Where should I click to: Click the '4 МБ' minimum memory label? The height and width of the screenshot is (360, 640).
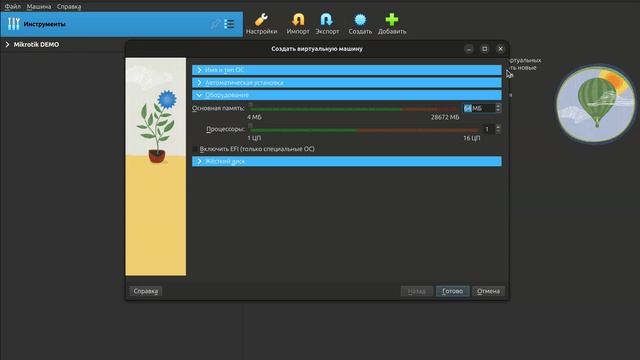pyautogui.click(x=254, y=117)
